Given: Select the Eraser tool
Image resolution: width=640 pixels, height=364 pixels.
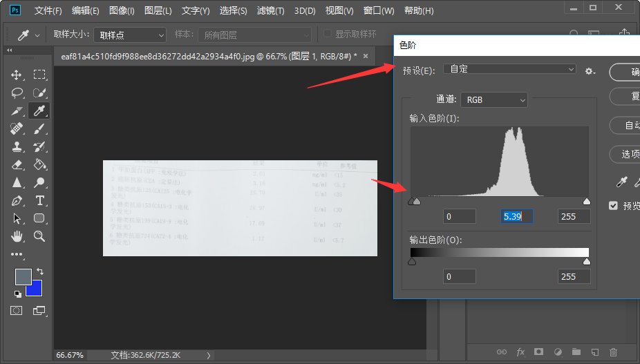Looking at the screenshot, I should pos(17,164).
